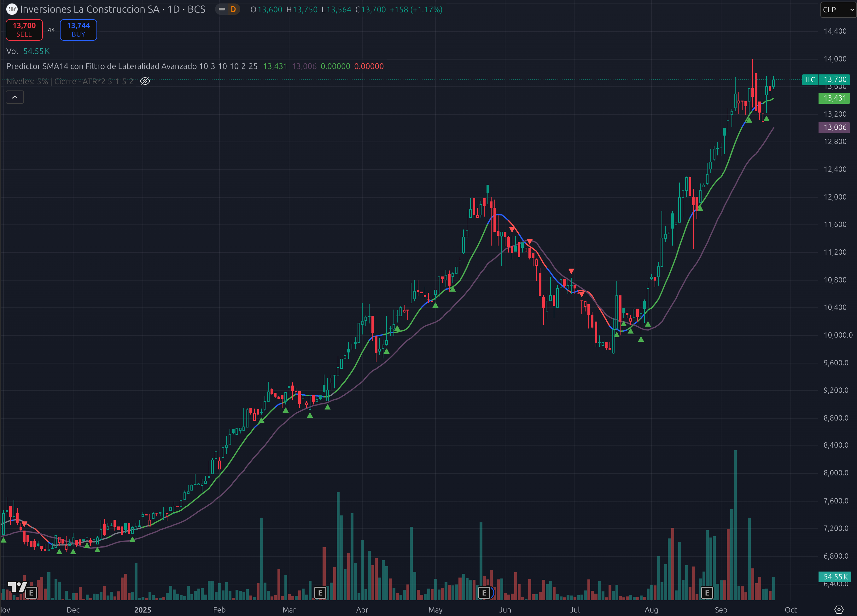Click the market status pill icon
Screen dimensions: 857x616
pyautogui.click(x=222, y=9)
